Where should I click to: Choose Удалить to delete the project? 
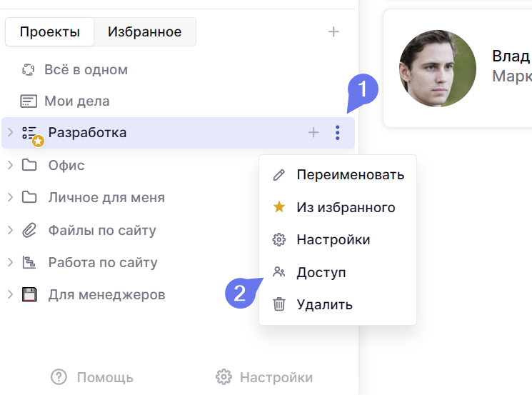point(324,305)
